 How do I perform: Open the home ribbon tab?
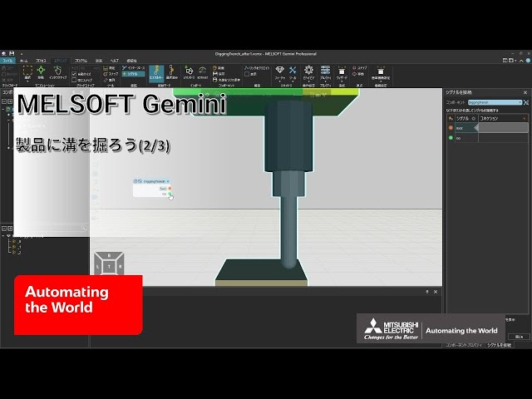[x=24, y=61]
